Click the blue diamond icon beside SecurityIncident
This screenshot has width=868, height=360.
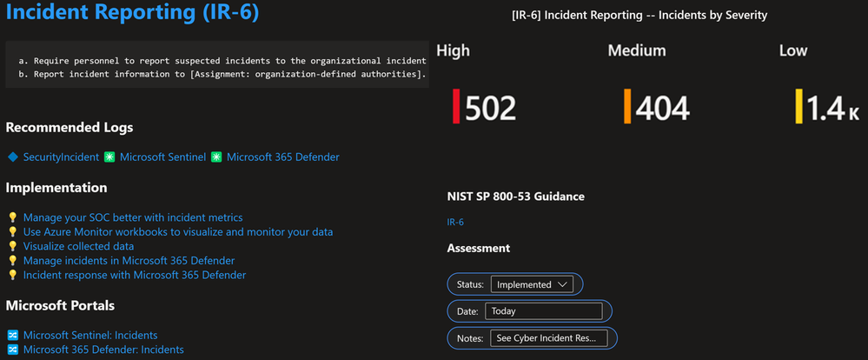coord(13,157)
